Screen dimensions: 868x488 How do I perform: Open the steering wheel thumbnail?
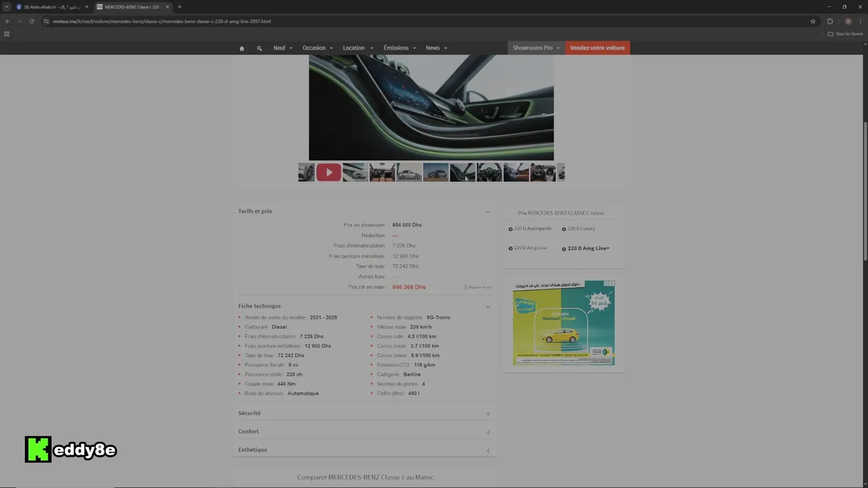click(489, 172)
